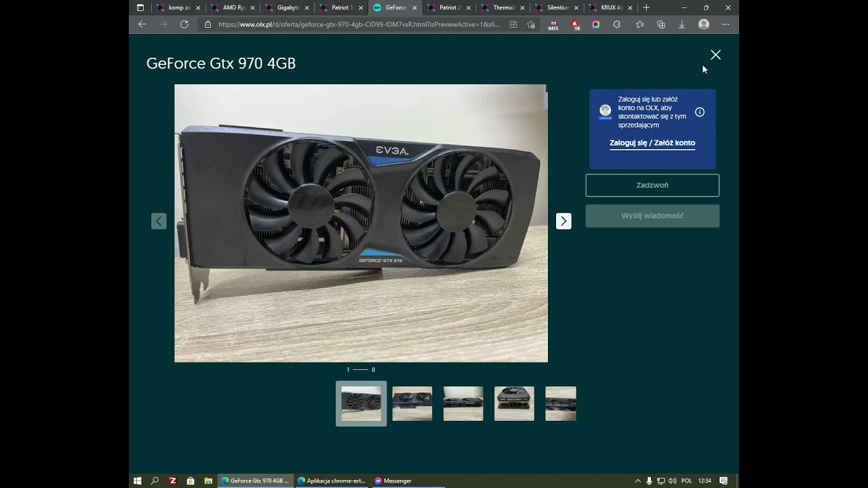Screen dimensions: 868x488
Task: Click the POL language indicator
Action: (x=687, y=481)
